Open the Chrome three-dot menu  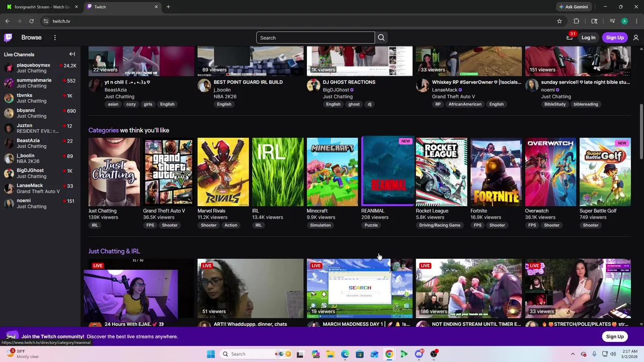[636, 21]
